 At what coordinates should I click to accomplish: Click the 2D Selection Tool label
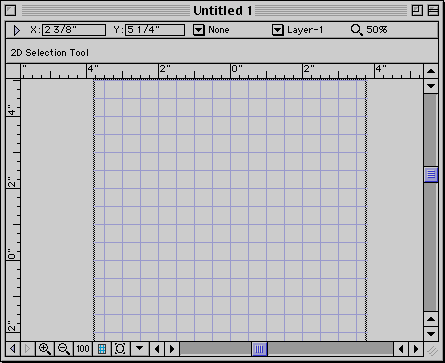(x=50, y=53)
